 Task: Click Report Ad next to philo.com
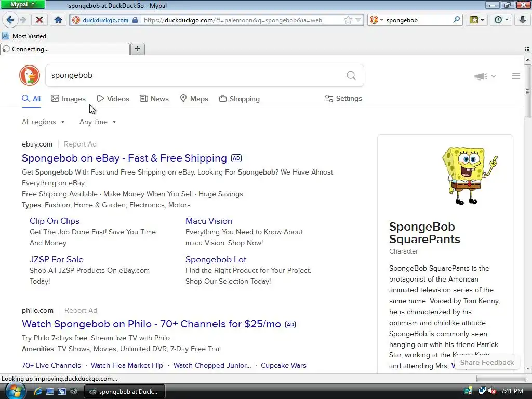pyautogui.click(x=81, y=310)
